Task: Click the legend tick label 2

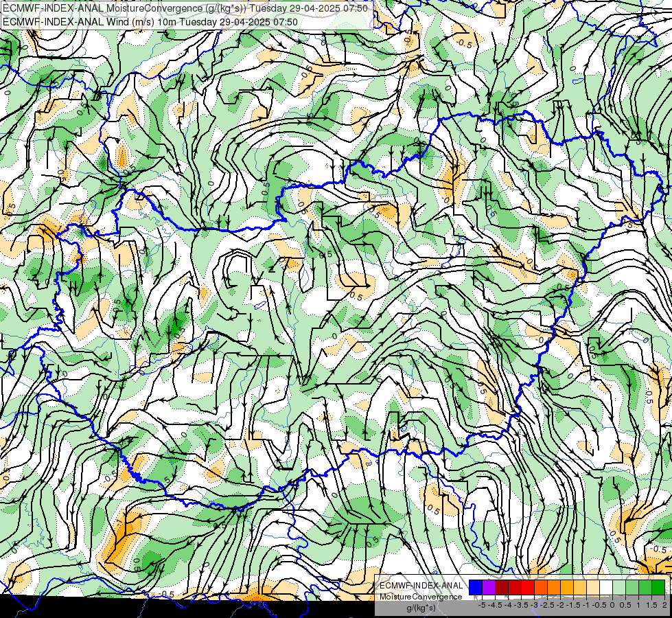Action: (664, 605)
